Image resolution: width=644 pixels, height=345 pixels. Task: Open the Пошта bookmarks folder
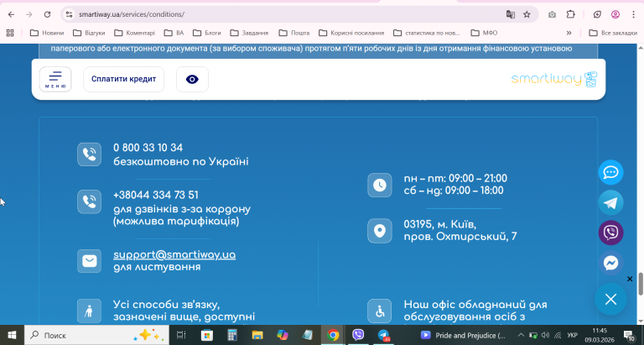point(293,33)
